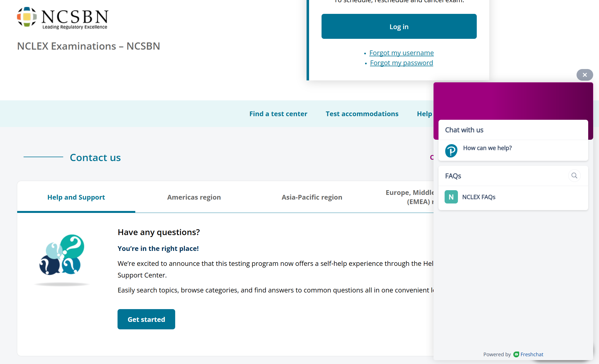This screenshot has height=364, width=599.
Task: Open Forgot my username link
Action: pyautogui.click(x=401, y=53)
